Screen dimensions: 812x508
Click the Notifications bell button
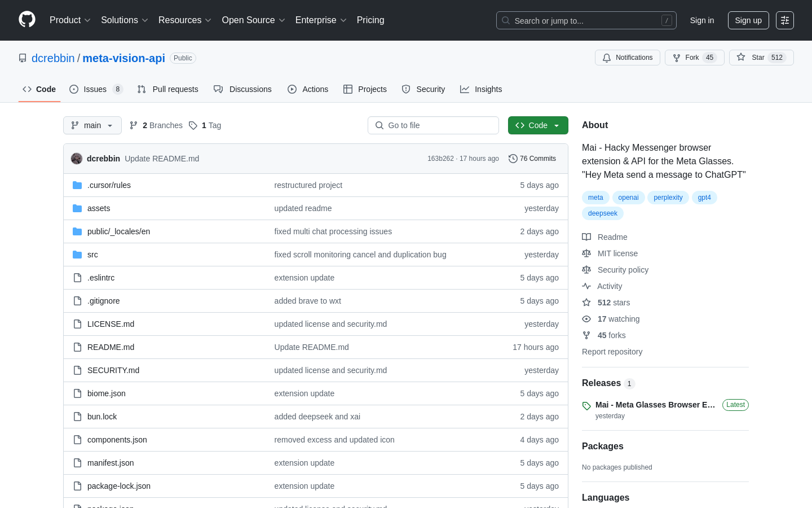[627, 58]
